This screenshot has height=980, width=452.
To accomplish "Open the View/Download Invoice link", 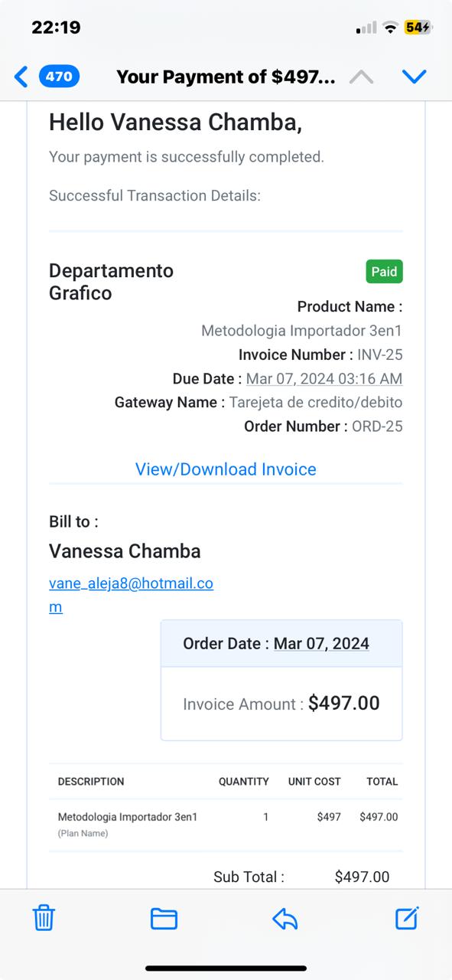I will tap(226, 469).
